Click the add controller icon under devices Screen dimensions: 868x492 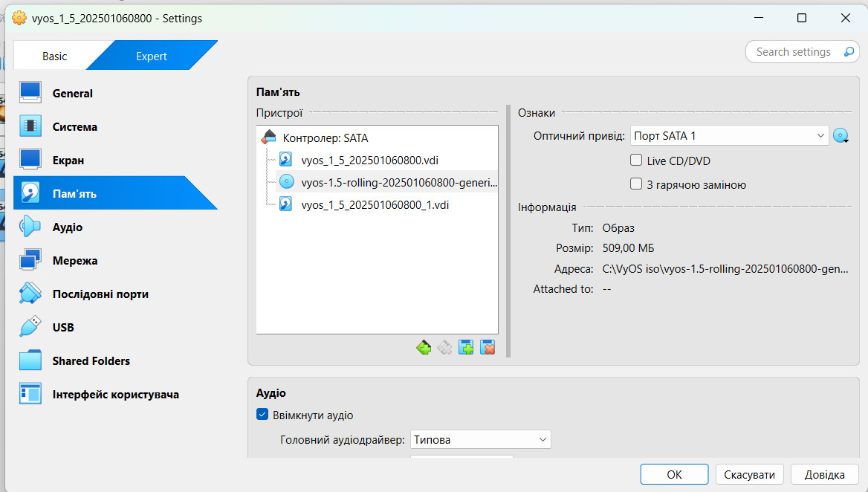[424, 347]
